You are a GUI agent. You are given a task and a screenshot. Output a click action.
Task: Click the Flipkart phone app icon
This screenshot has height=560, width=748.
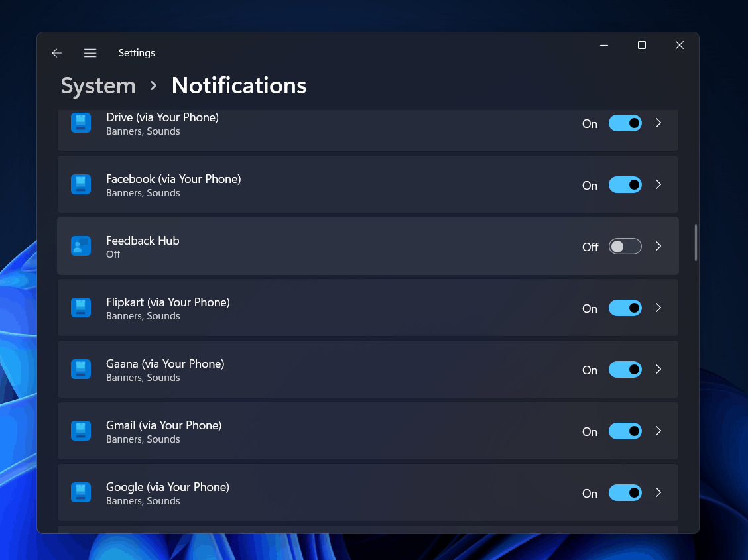(81, 308)
